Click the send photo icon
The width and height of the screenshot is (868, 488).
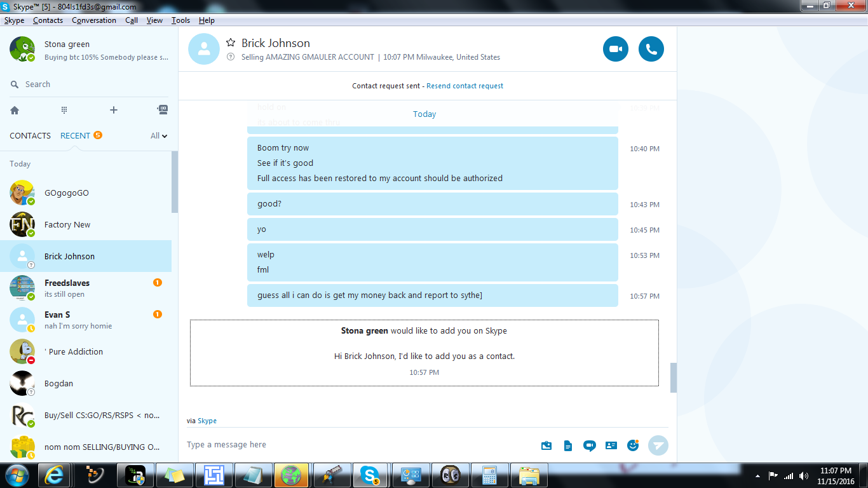(546, 445)
